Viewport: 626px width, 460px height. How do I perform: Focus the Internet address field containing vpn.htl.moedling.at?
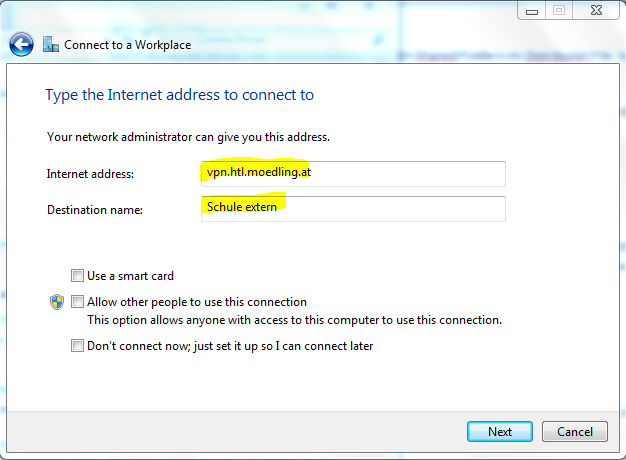point(353,174)
